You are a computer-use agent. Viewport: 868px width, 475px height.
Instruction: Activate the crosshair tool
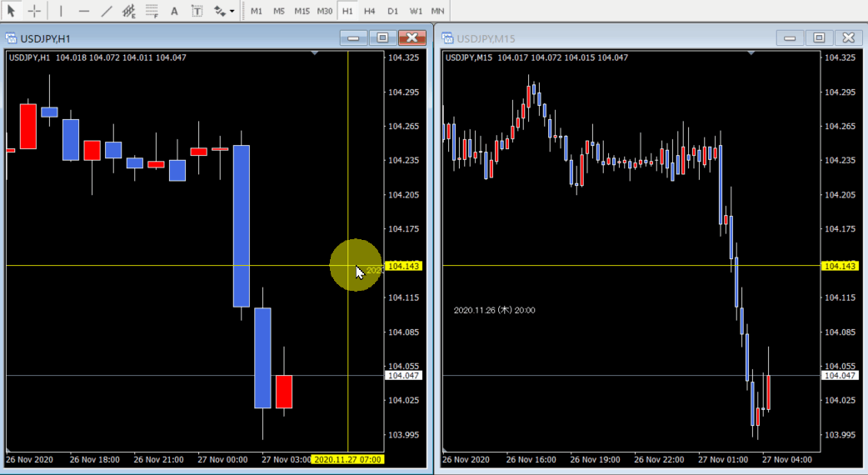pyautogui.click(x=34, y=11)
